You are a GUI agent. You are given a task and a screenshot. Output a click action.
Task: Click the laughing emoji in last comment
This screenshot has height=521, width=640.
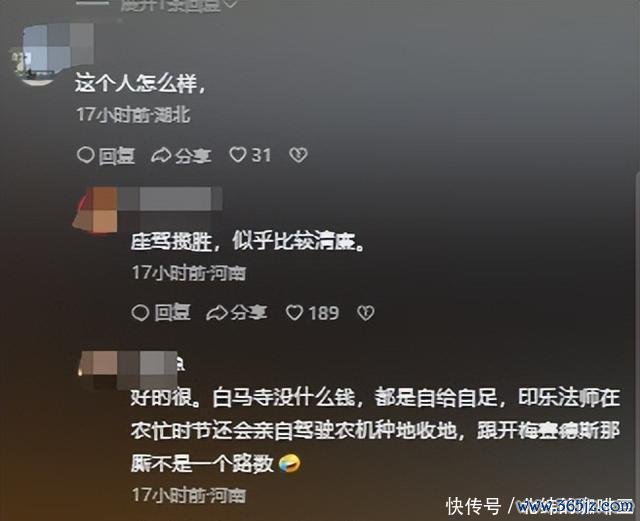click(289, 464)
